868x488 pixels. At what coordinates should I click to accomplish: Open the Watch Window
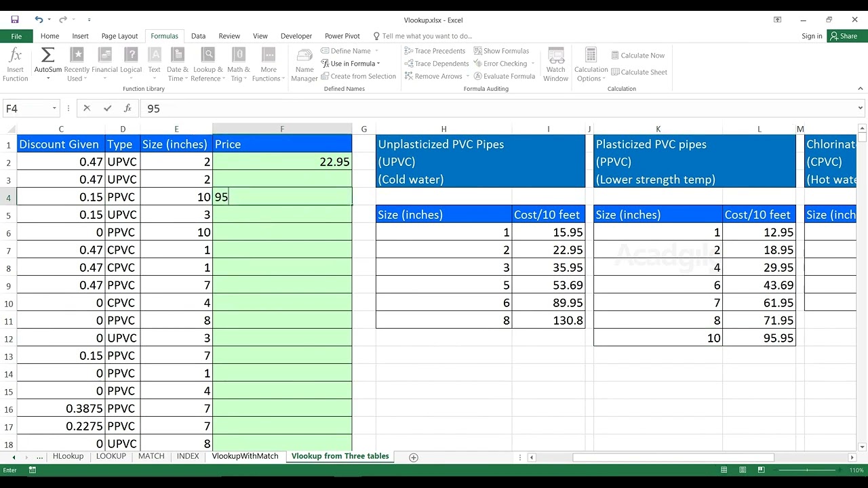tap(555, 65)
